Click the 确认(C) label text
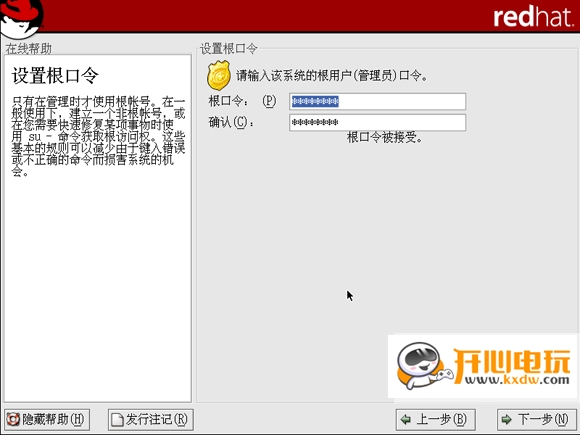The height and width of the screenshot is (435, 580). 232,122
